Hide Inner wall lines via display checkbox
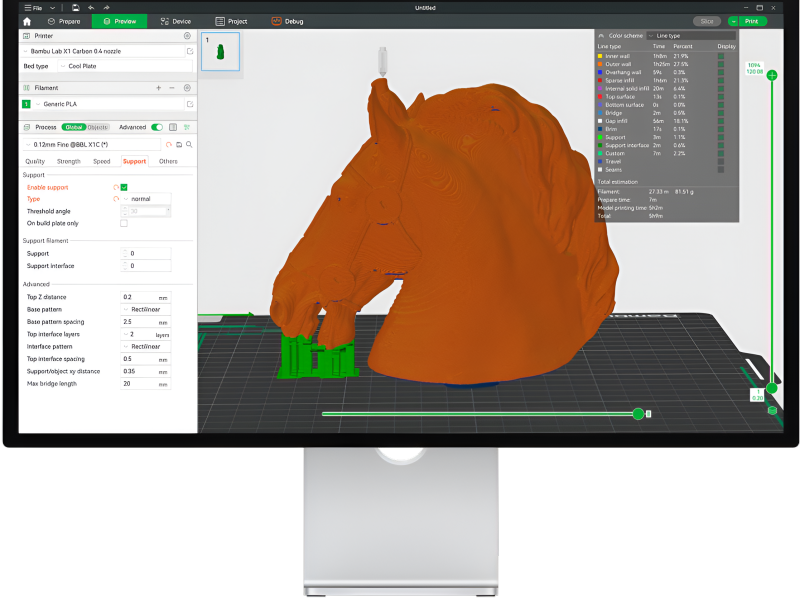This screenshot has height=600, width=800. [720, 56]
